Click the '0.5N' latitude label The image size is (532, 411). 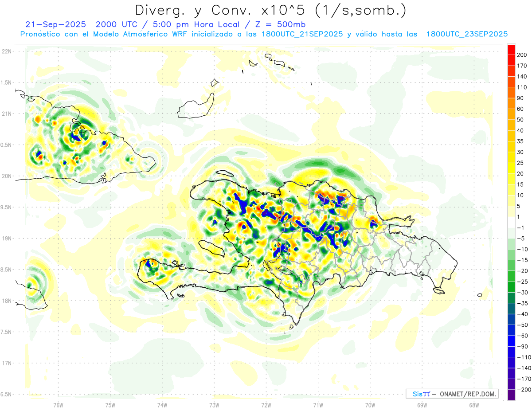pyautogui.click(x=7, y=145)
